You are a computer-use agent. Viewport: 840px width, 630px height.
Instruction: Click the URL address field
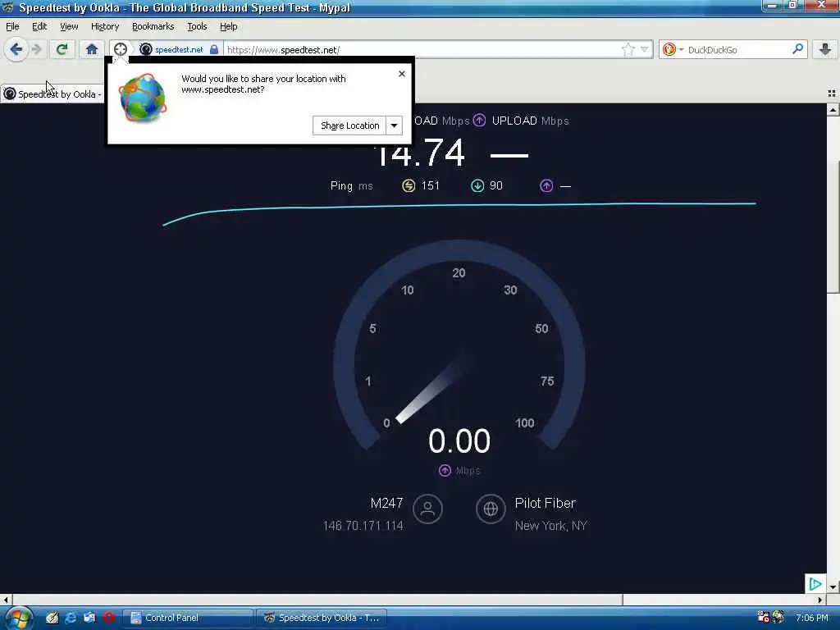click(x=422, y=50)
